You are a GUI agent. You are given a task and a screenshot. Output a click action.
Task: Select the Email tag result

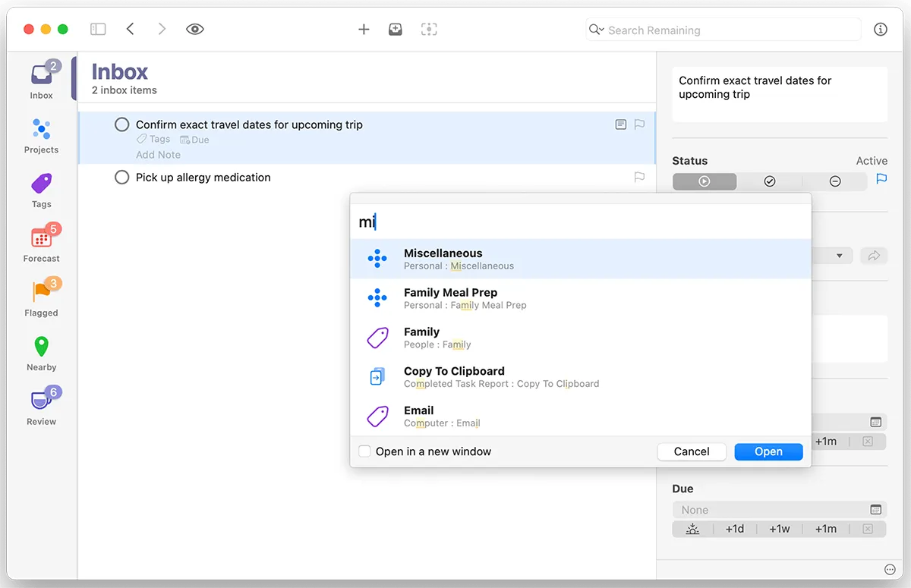point(581,417)
